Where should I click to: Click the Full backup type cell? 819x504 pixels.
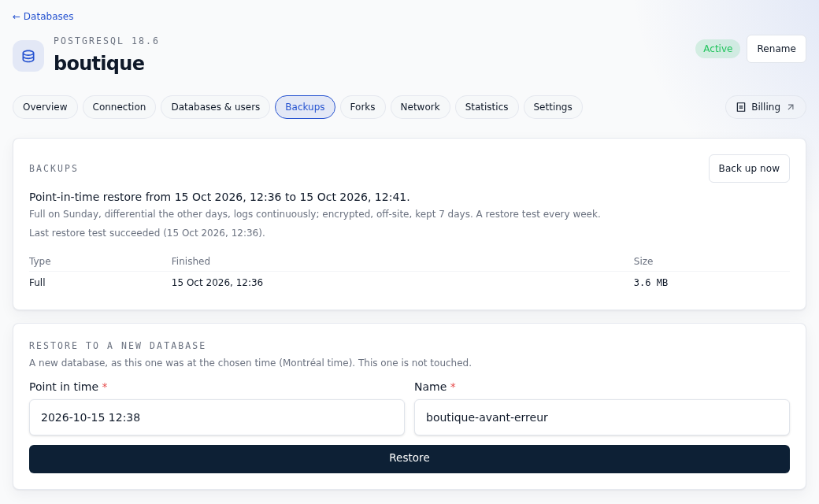click(x=37, y=283)
